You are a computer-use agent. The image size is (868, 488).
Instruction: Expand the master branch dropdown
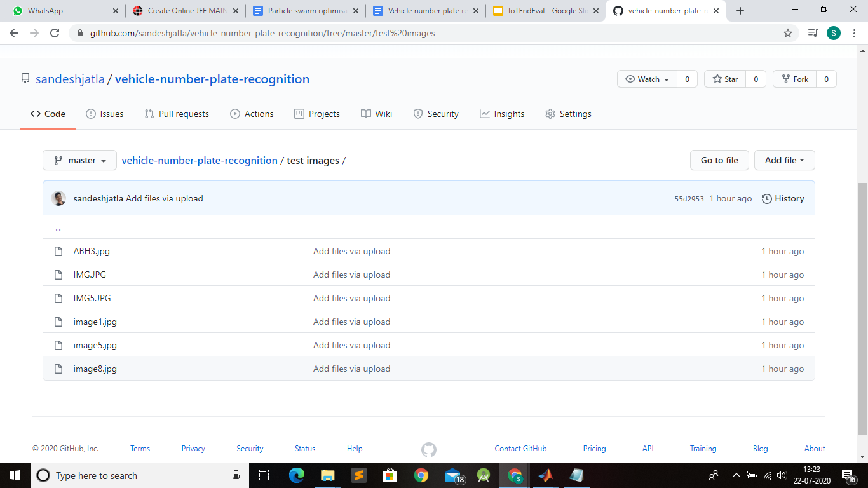coord(79,161)
